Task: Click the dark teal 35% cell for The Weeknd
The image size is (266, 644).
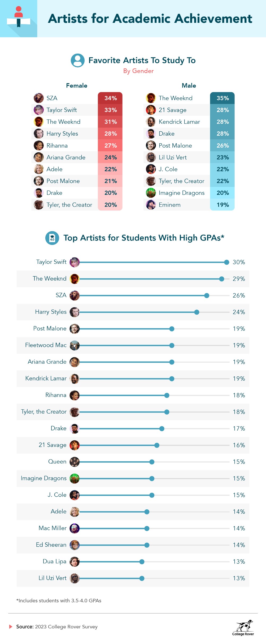Action: tap(223, 98)
